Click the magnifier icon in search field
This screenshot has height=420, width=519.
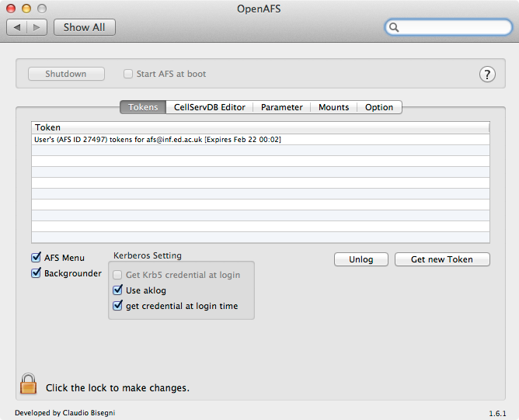(394, 27)
